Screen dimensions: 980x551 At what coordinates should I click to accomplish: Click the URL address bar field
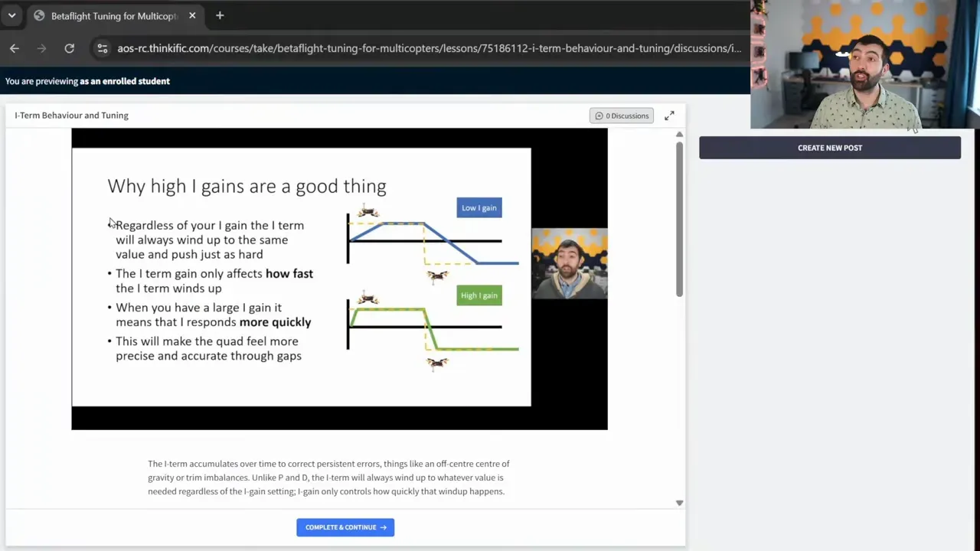pos(429,48)
